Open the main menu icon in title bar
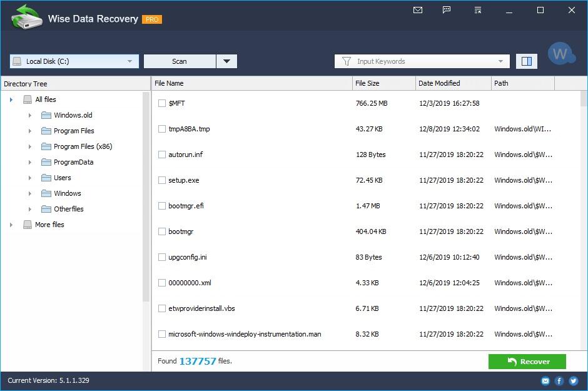 pos(477,10)
